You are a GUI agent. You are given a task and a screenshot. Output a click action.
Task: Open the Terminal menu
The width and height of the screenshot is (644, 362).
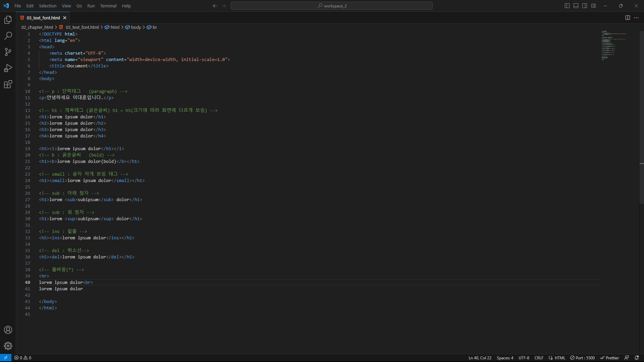(108, 6)
